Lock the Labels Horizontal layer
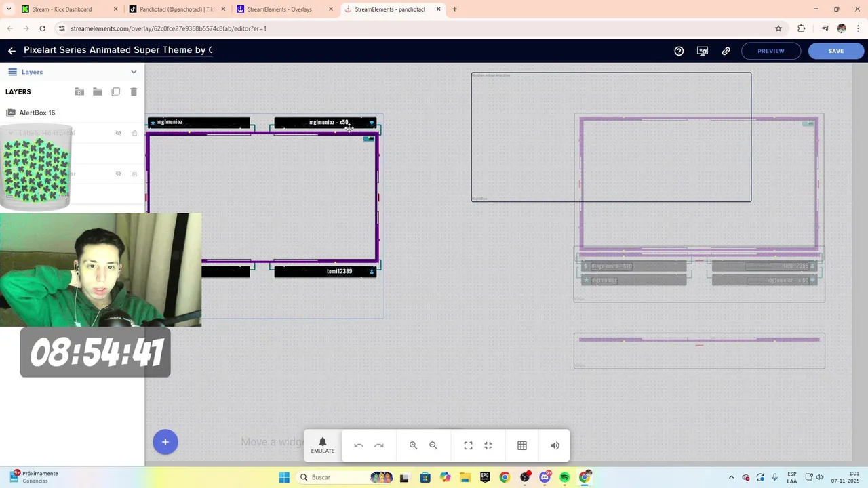Screen dimensions: 868x488 (x=135, y=133)
